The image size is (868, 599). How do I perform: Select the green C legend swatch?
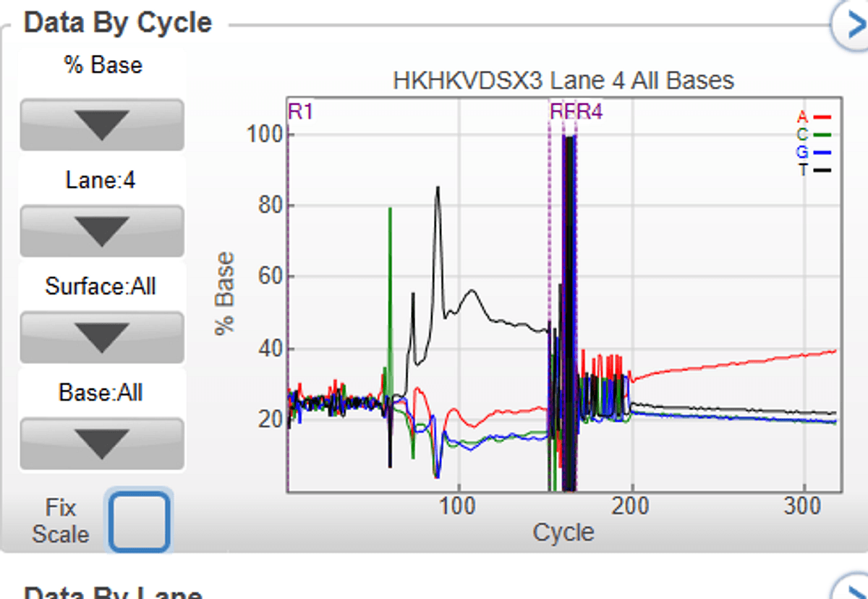[x=823, y=135]
